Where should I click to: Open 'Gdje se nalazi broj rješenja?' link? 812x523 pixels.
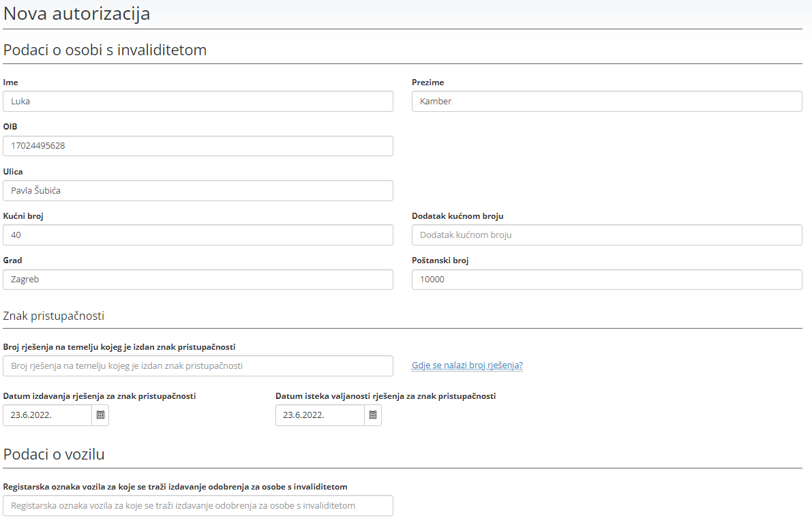point(467,365)
